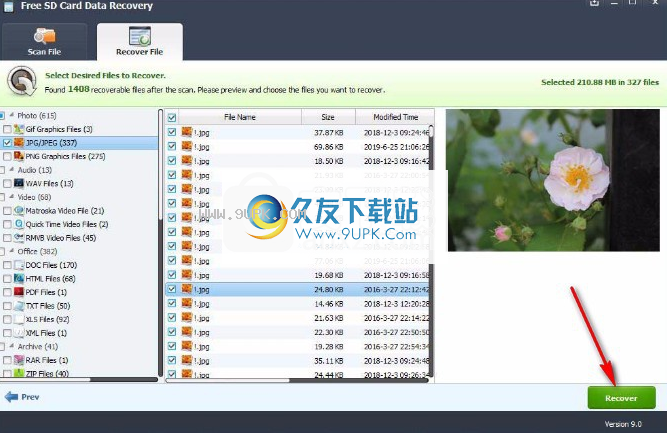This screenshot has height=434, width=670.
Task: Click the jpg icon of the 37.87 KB file
Action: click(187, 132)
